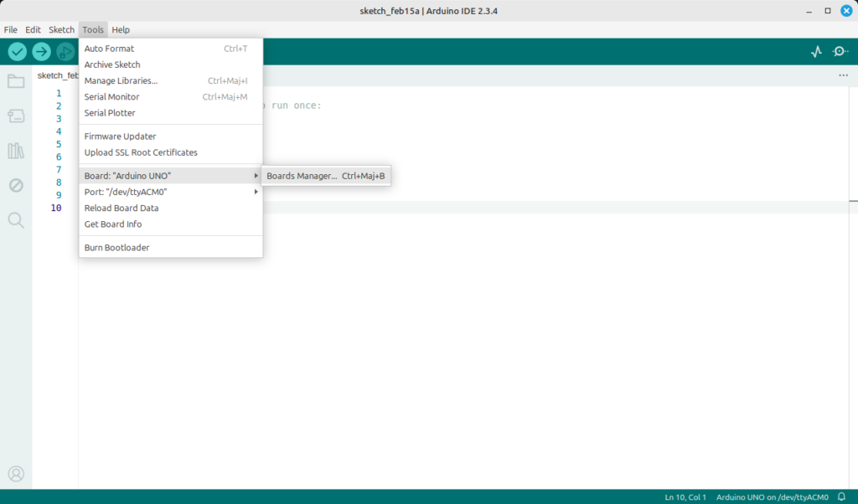Choose Auto Format from Tools menu

[171, 49]
